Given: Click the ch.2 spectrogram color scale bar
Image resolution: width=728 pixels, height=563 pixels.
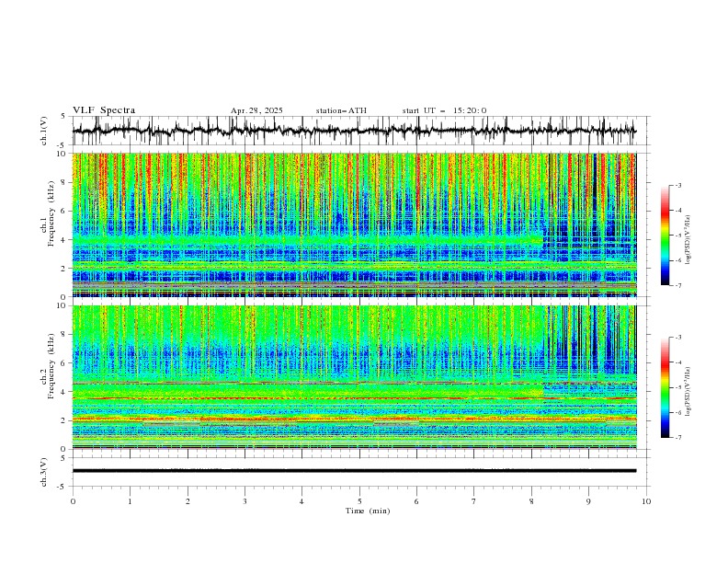Looking at the screenshot, I should [665, 387].
